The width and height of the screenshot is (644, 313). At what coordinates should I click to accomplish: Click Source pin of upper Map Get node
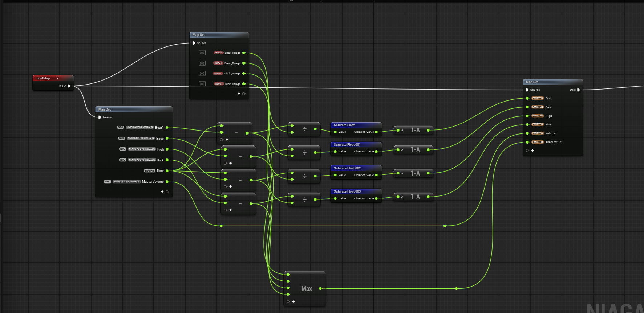pos(194,43)
